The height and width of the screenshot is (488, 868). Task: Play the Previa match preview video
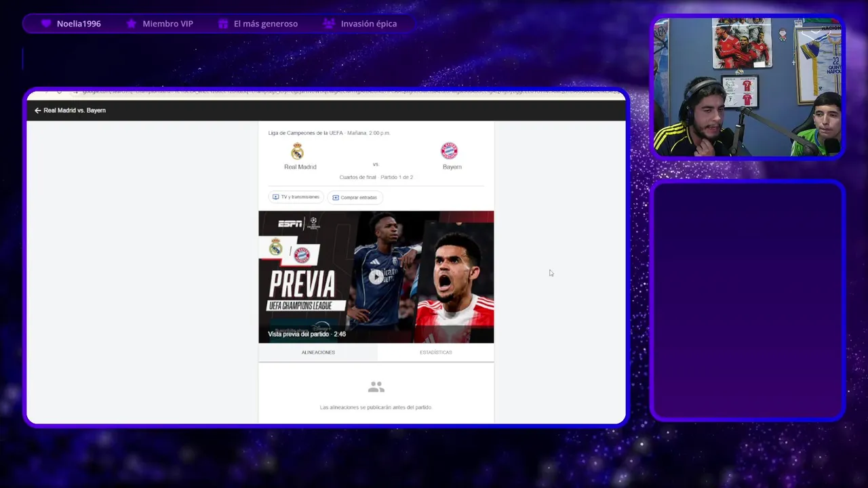[x=376, y=276]
